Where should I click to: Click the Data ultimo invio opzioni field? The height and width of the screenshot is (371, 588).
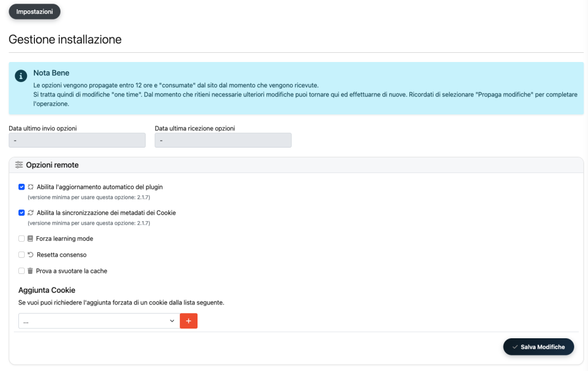[77, 140]
